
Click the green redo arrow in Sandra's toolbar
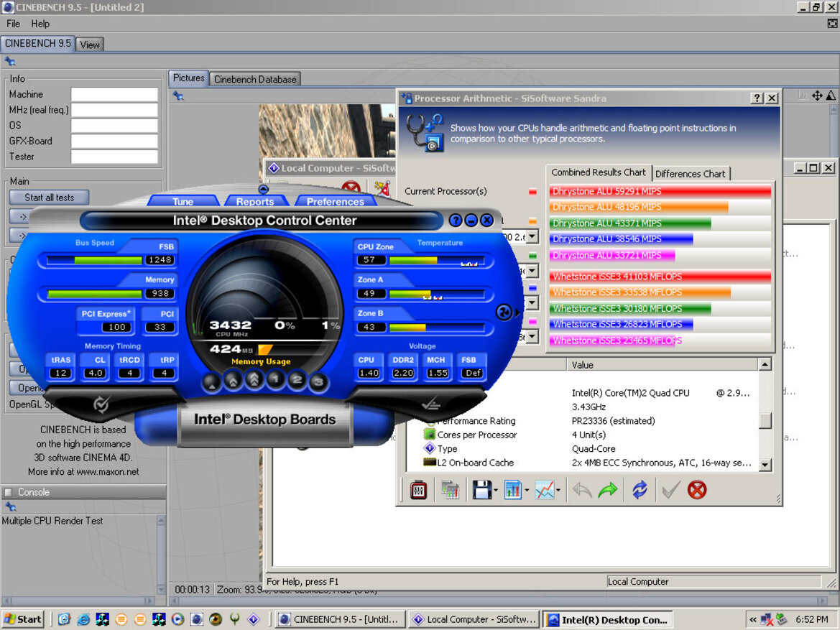point(607,489)
